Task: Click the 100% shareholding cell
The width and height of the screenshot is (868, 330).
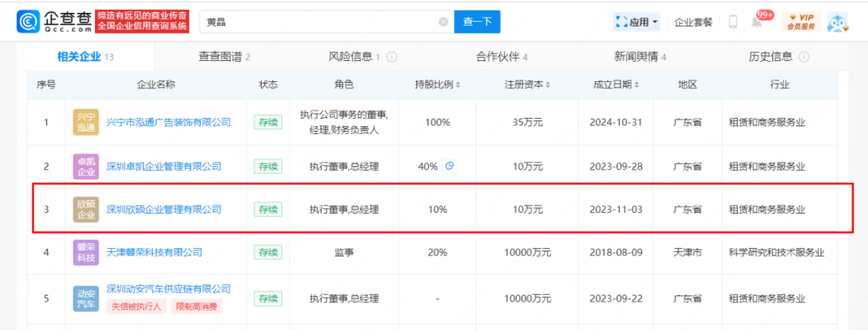Action: (437, 122)
